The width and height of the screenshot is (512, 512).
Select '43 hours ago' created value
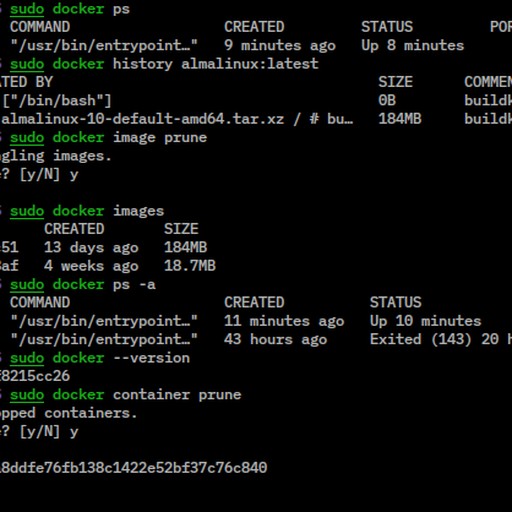pyautogui.click(x=276, y=339)
